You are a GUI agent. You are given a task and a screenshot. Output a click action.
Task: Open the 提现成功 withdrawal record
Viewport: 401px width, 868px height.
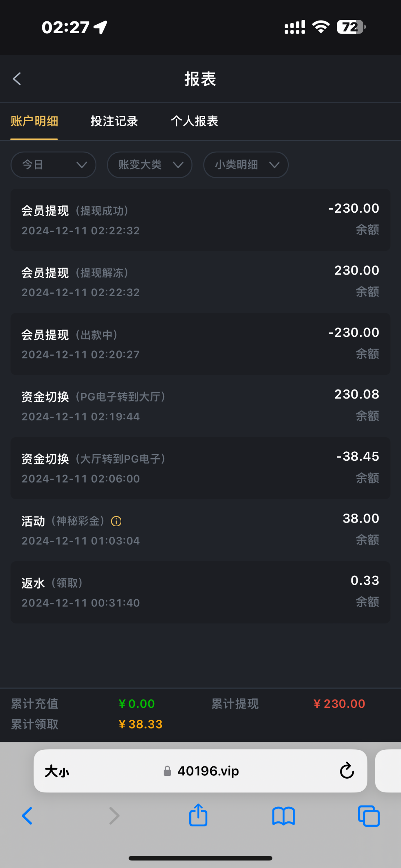[200, 220]
